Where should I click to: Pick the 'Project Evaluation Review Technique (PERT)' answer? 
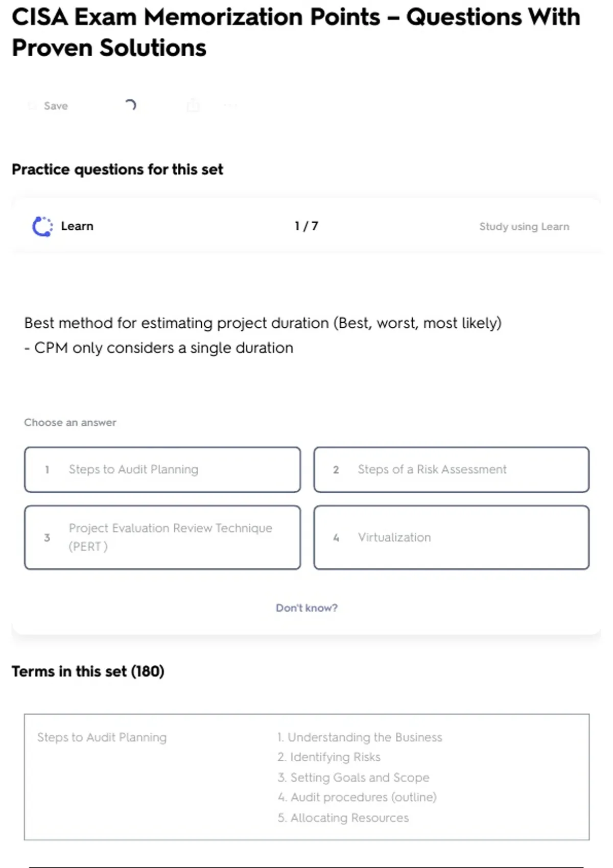[x=162, y=537]
